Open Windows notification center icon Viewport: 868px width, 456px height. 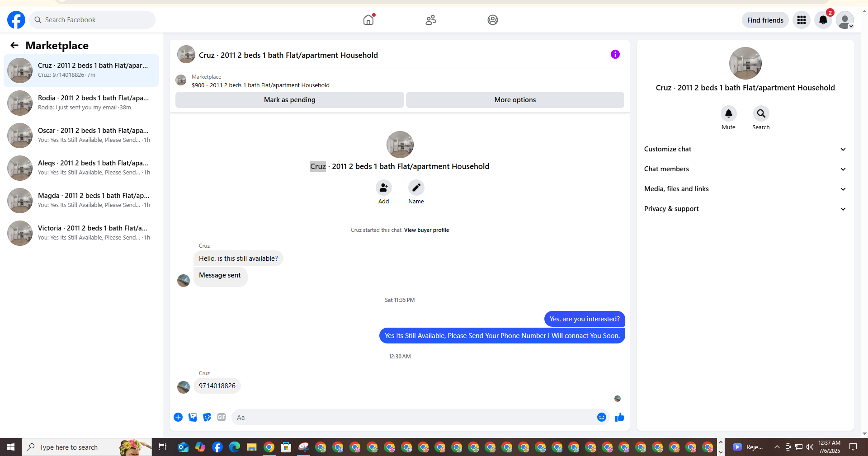pos(853,447)
